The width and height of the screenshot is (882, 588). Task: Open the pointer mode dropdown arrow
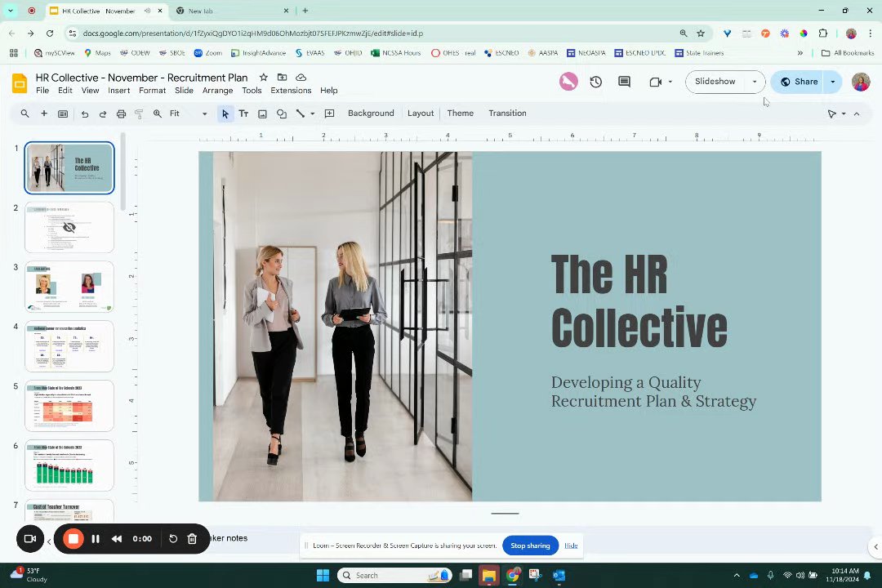tap(844, 114)
